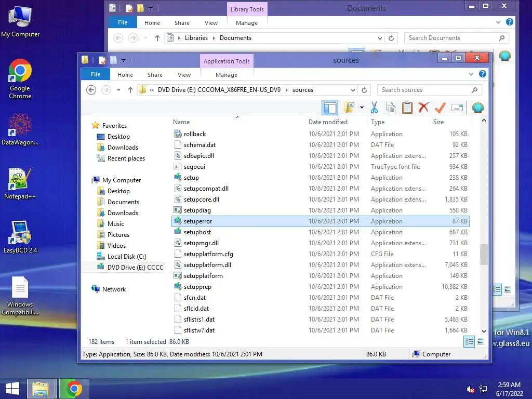Click the orange checkmark Properties icon
The width and height of the screenshot is (532, 399).
tap(440, 108)
